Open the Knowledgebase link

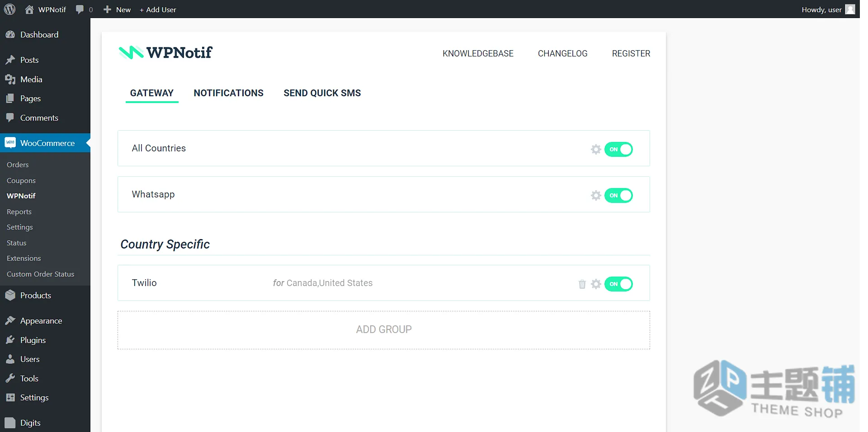tap(478, 53)
